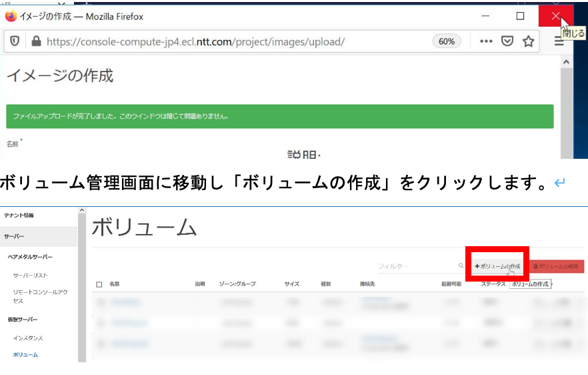
Task: Select ボリューム in the sidebar
Action: 25,354
